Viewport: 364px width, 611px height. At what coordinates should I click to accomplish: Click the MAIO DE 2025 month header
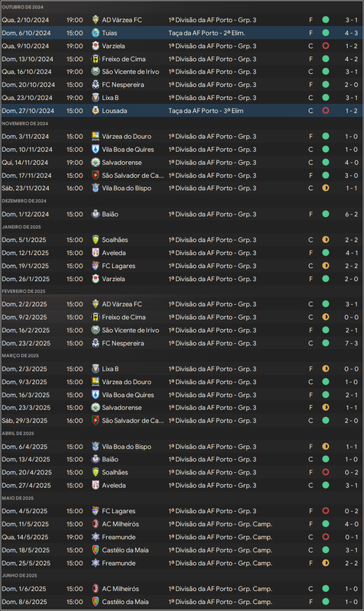pos(18,498)
